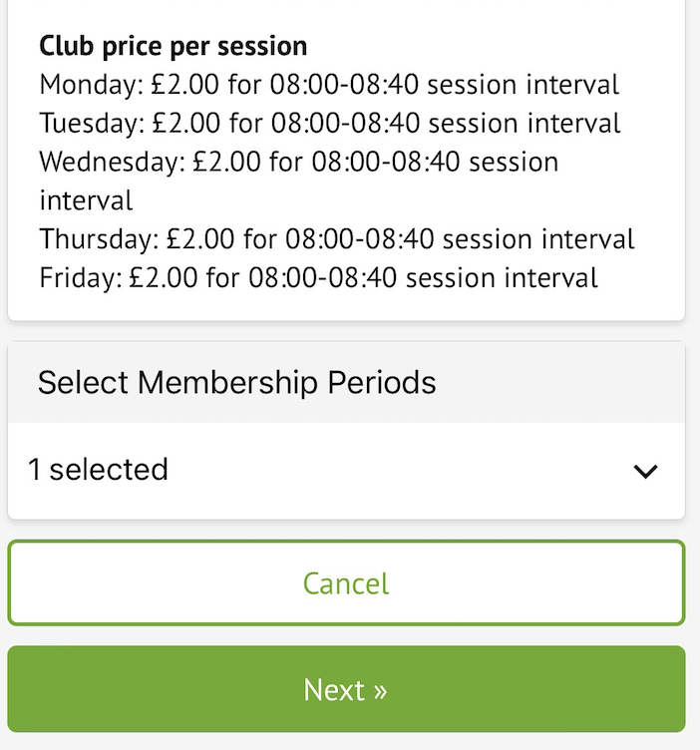Click the word "Friday:" label

click(x=82, y=277)
